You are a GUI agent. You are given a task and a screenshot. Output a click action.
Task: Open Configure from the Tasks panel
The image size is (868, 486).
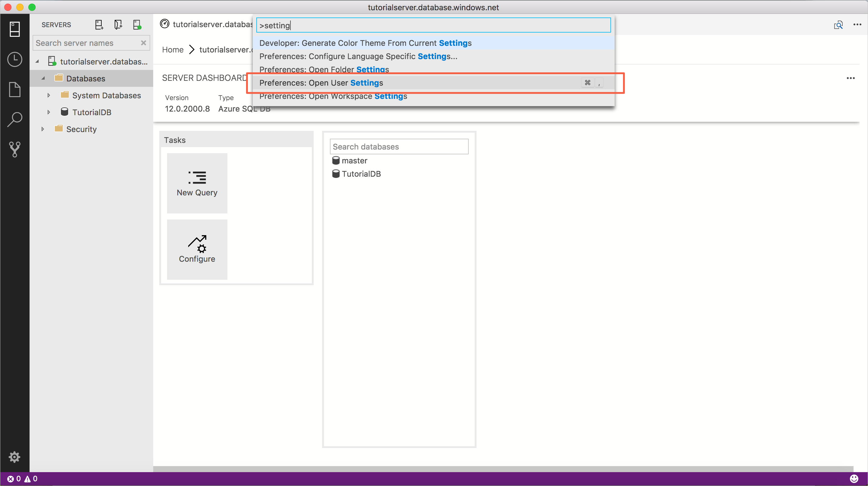pos(197,250)
